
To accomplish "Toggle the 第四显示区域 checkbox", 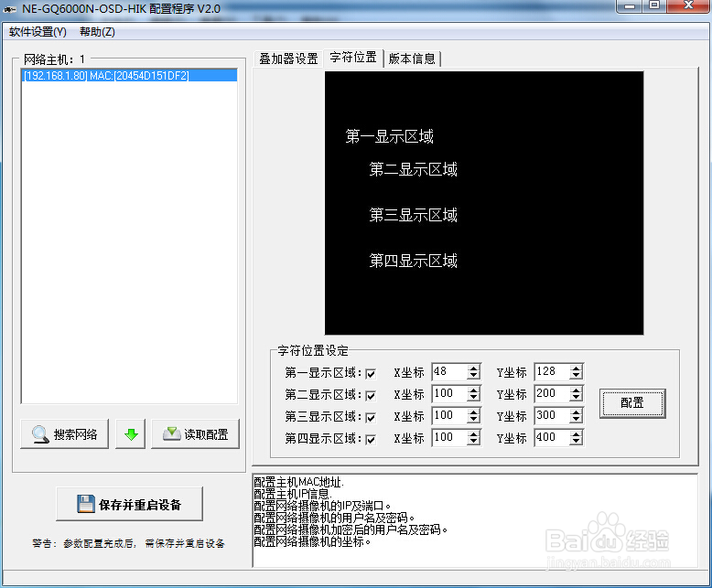I will pyautogui.click(x=371, y=439).
